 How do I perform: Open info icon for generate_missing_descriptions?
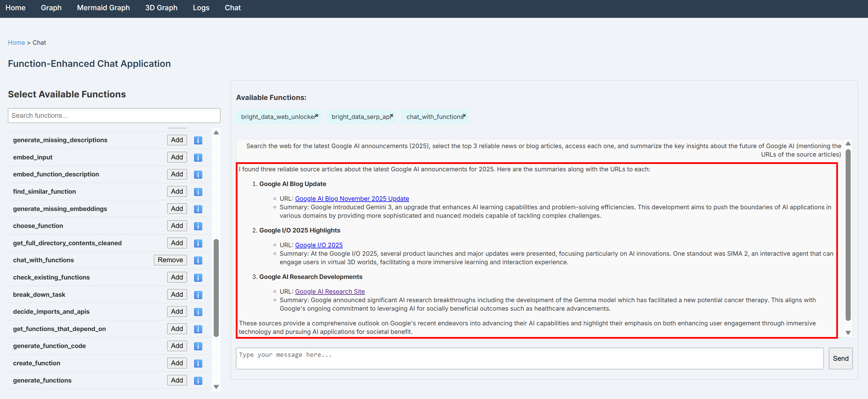198,140
